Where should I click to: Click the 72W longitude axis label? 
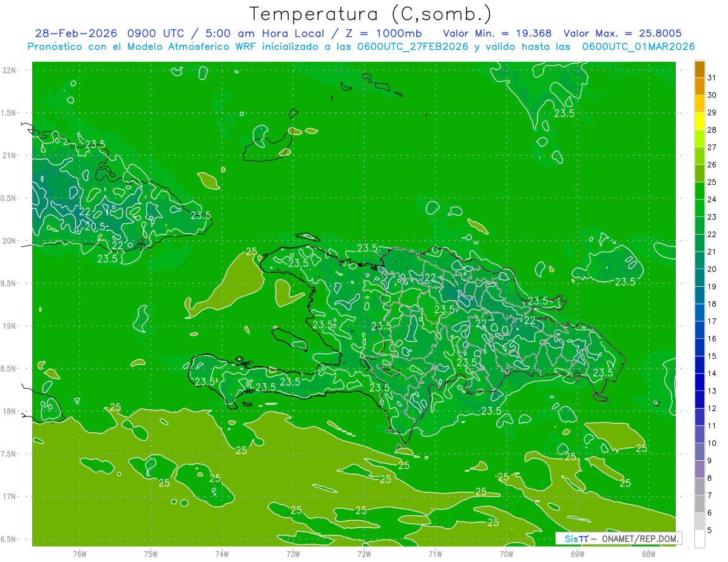(x=364, y=554)
